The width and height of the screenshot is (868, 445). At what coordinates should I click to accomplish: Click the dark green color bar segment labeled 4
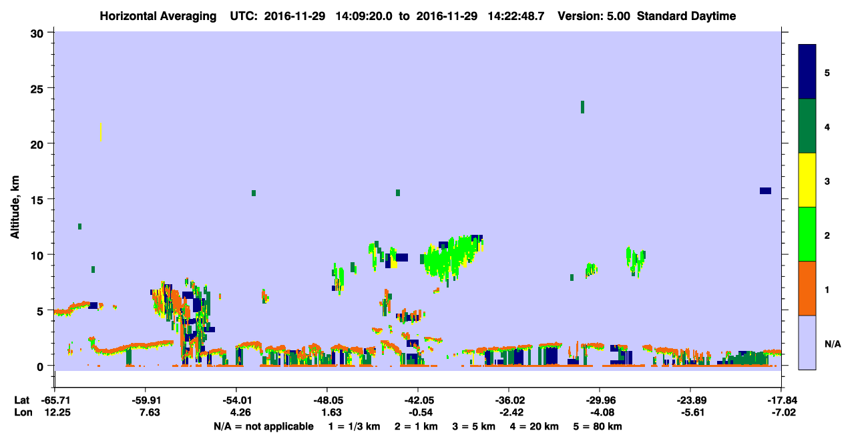click(807, 126)
